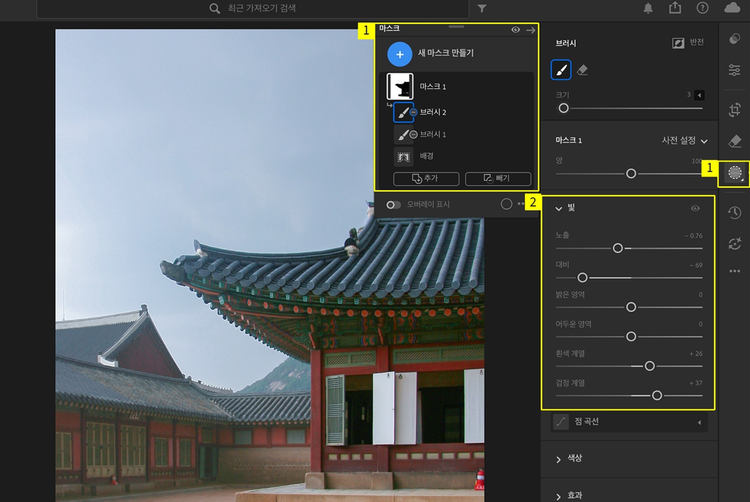Click the 반전 invert mask icon

coord(678,43)
